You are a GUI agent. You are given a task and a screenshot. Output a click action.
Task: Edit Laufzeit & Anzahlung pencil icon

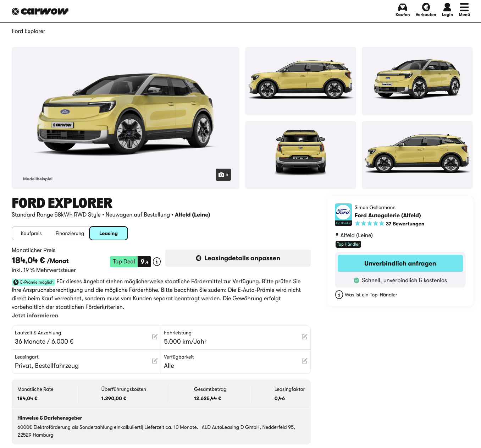pyautogui.click(x=155, y=337)
